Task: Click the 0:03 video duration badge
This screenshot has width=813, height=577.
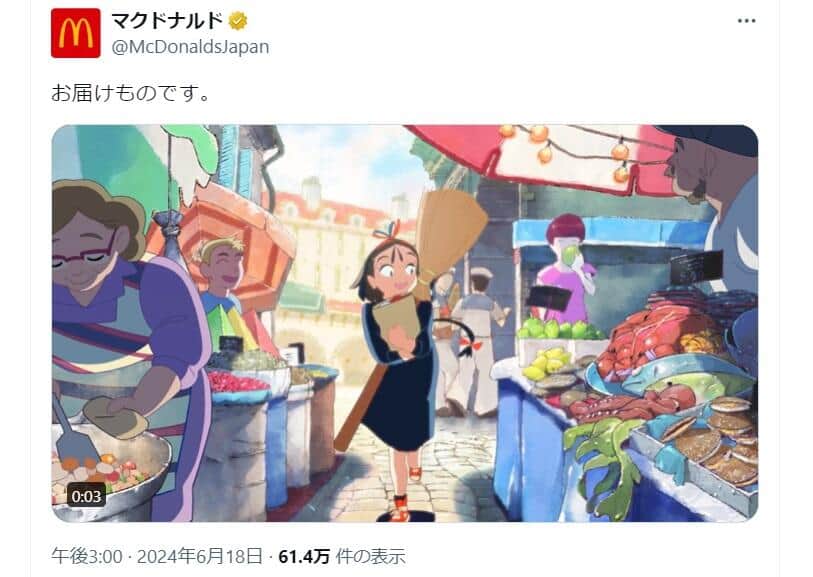Action: (x=86, y=496)
